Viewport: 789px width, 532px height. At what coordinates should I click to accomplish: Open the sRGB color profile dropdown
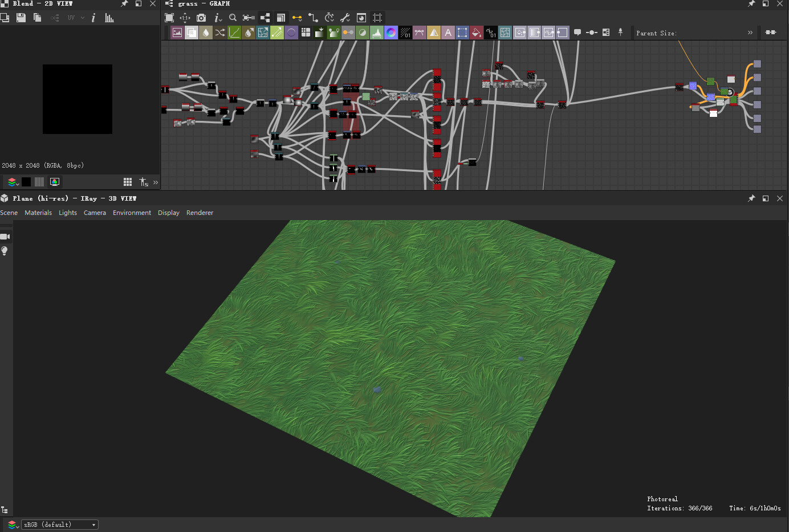tap(59, 524)
